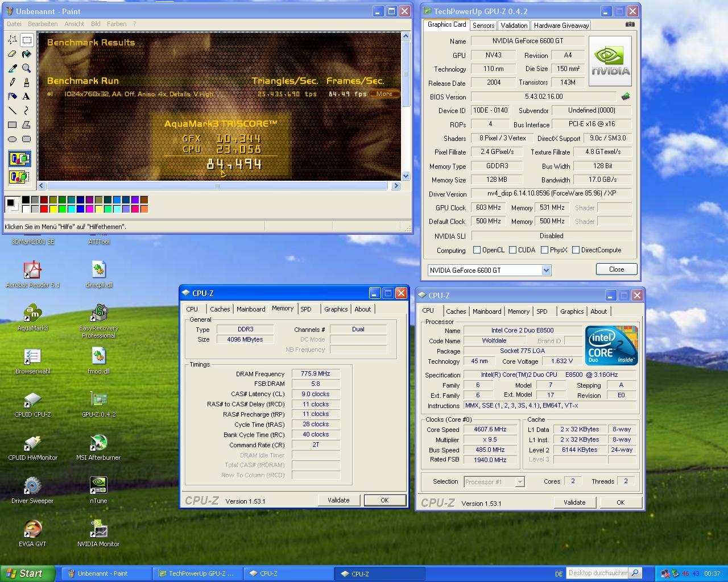Select the Ellipse shape tool
The height and width of the screenshot is (582, 728).
click(x=12, y=139)
